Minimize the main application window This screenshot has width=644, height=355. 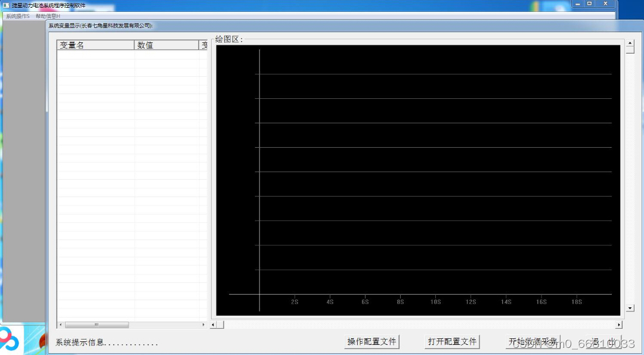pyautogui.click(x=577, y=4)
